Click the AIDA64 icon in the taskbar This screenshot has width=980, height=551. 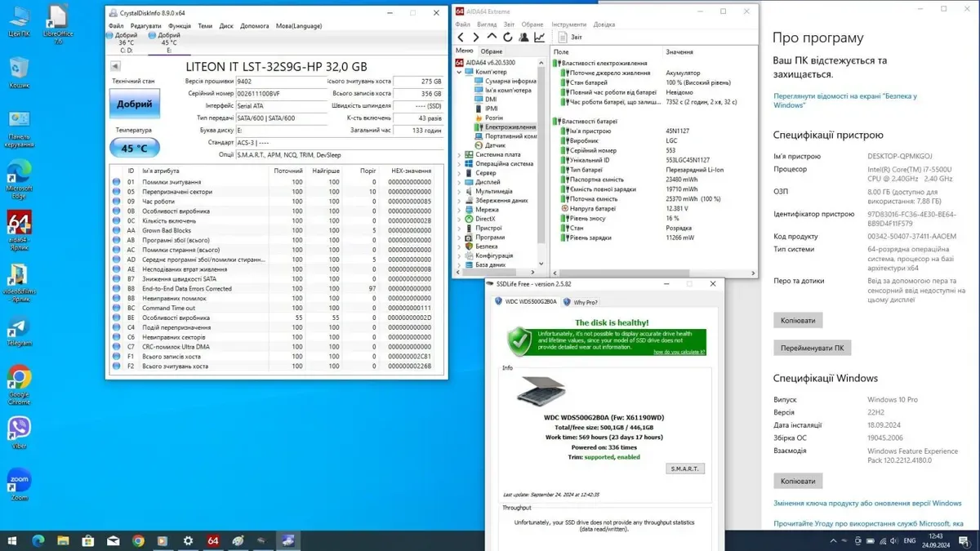pyautogui.click(x=213, y=540)
